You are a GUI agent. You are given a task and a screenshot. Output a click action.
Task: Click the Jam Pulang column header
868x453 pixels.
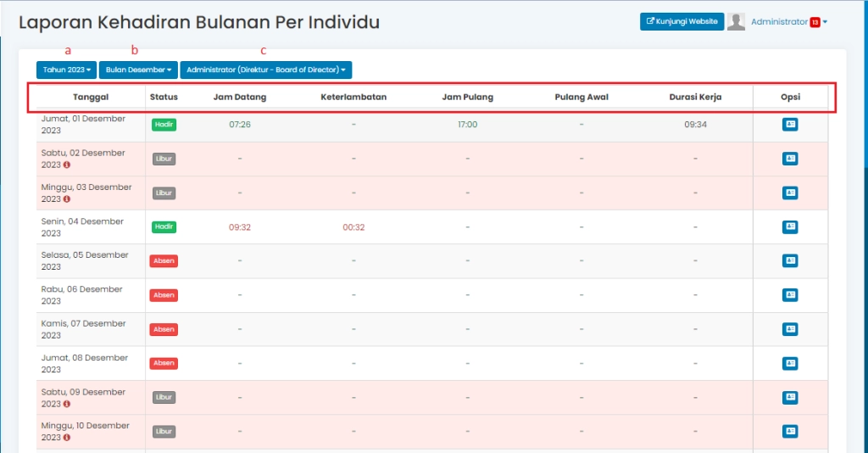pyautogui.click(x=468, y=97)
